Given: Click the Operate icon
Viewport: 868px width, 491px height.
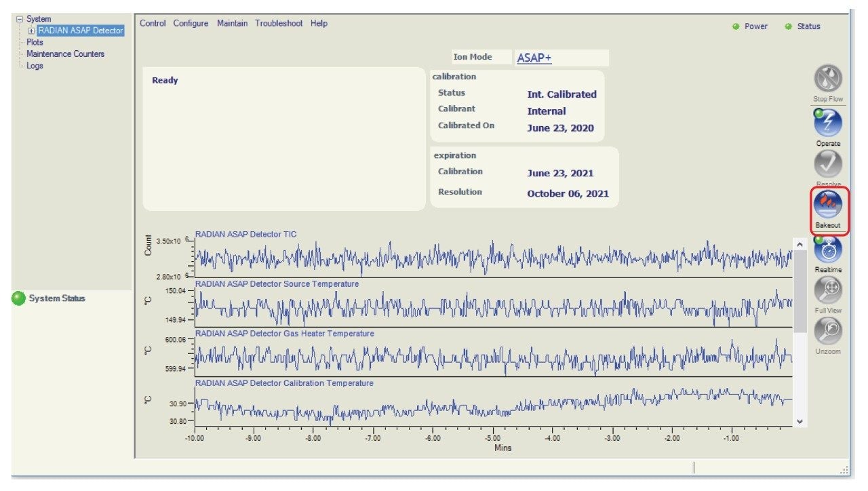Looking at the screenshot, I should [827, 123].
